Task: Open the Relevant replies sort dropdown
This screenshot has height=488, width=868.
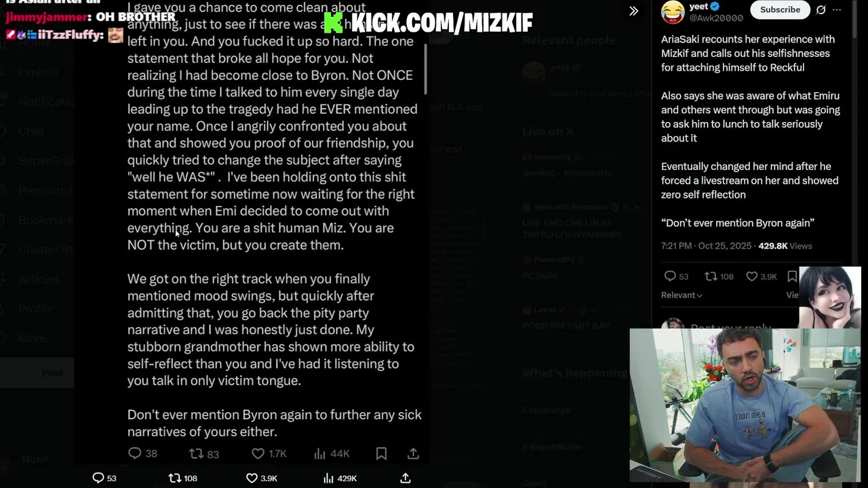Action: [x=682, y=295]
